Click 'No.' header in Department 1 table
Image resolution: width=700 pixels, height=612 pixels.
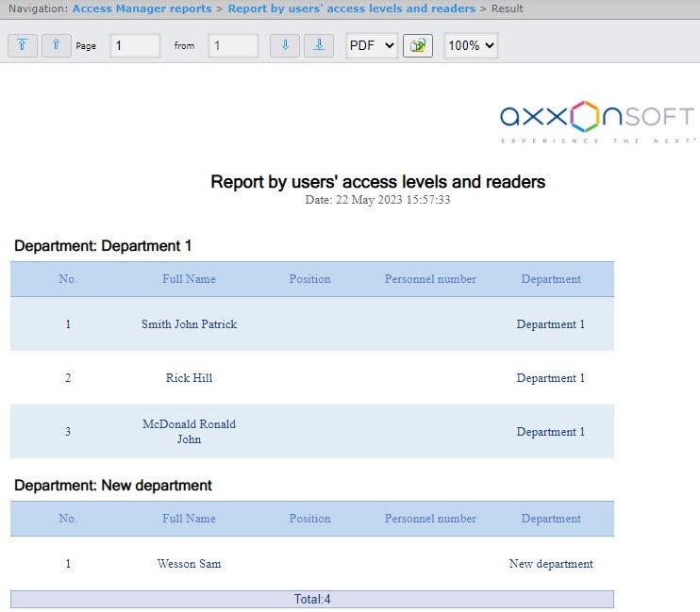point(68,279)
